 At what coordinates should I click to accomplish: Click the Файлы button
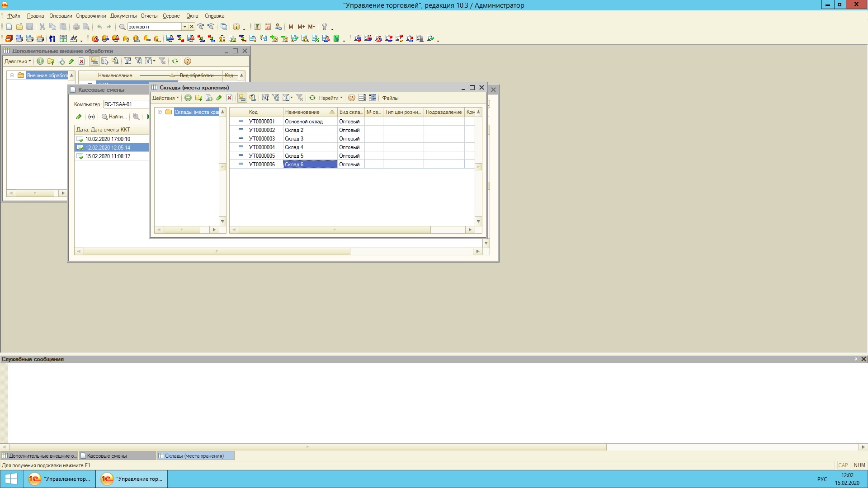[x=390, y=98]
